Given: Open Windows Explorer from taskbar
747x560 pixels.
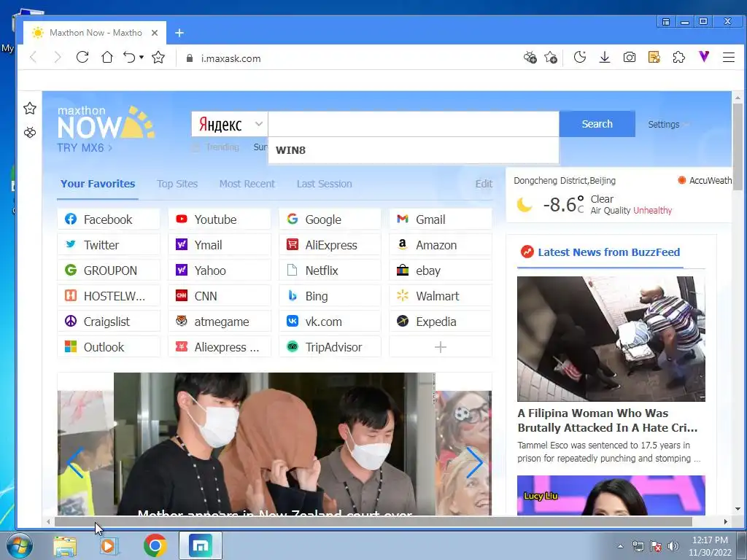Looking at the screenshot, I should [x=65, y=546].
